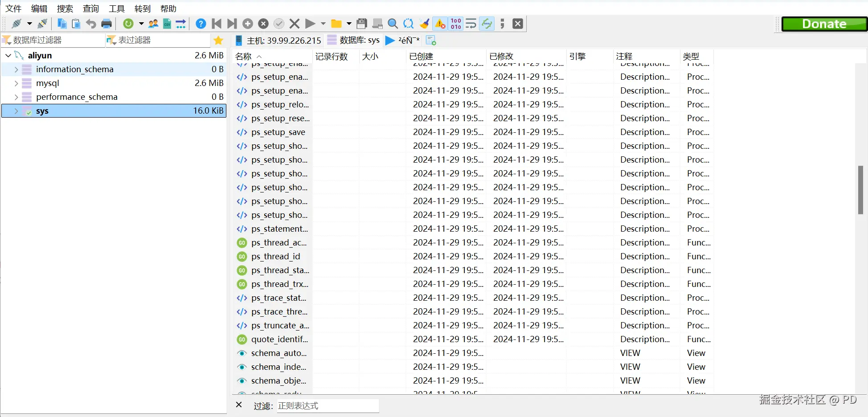
Task: Jump to last row icon
Action: [x=232, y=24]
